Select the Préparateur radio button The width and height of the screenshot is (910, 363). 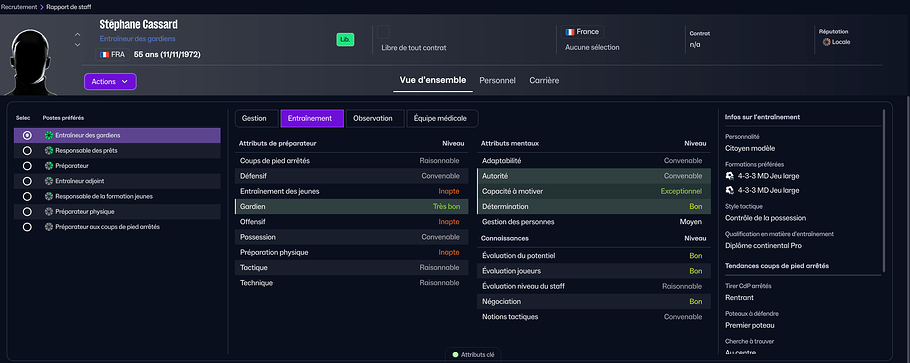tap(27, 166)
